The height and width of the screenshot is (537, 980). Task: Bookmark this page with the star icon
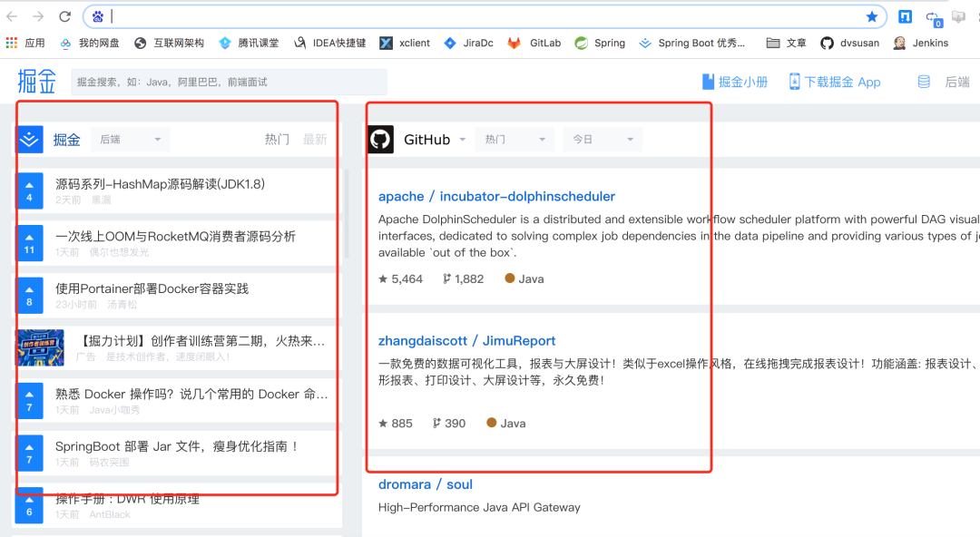coord(872,17)
